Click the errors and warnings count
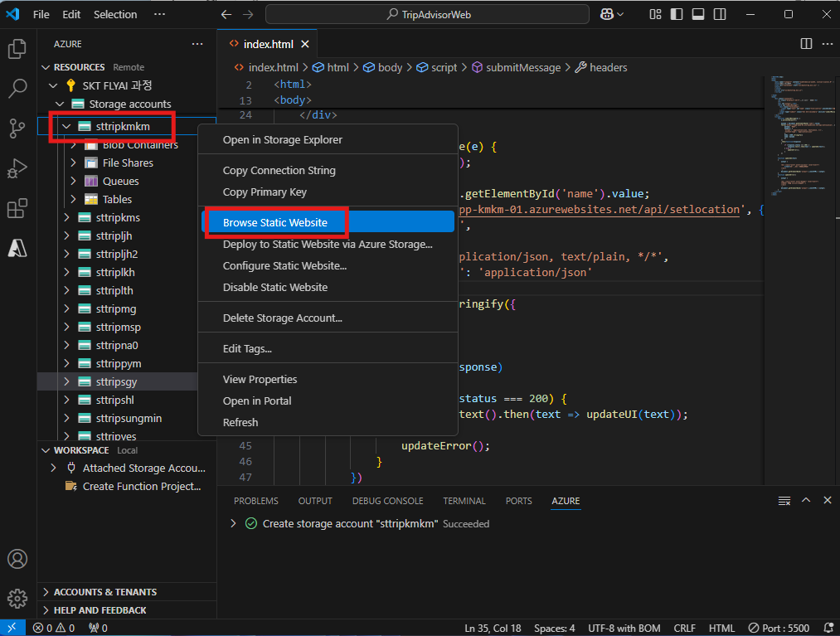 54,628
